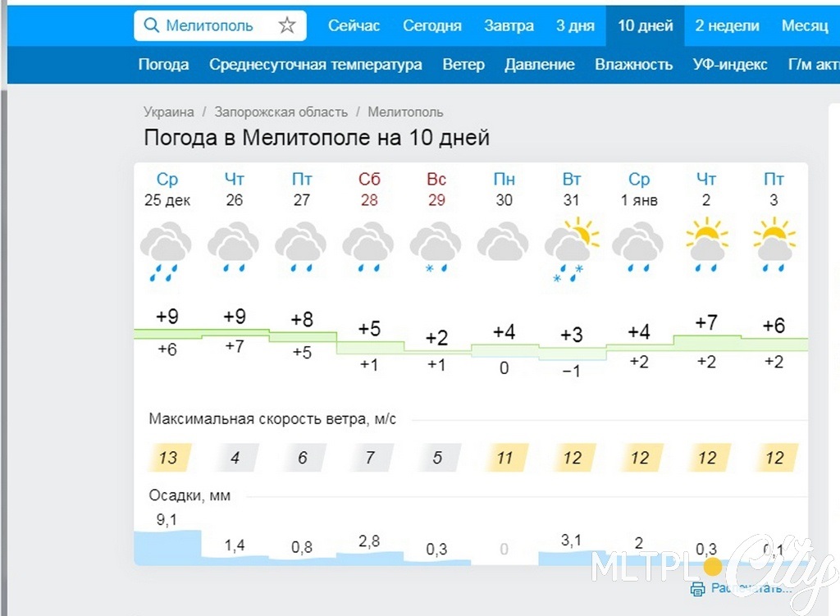This screenshot has height=616, width=840.
Task: Open the Ветер menu item
Action: point(463,64)
